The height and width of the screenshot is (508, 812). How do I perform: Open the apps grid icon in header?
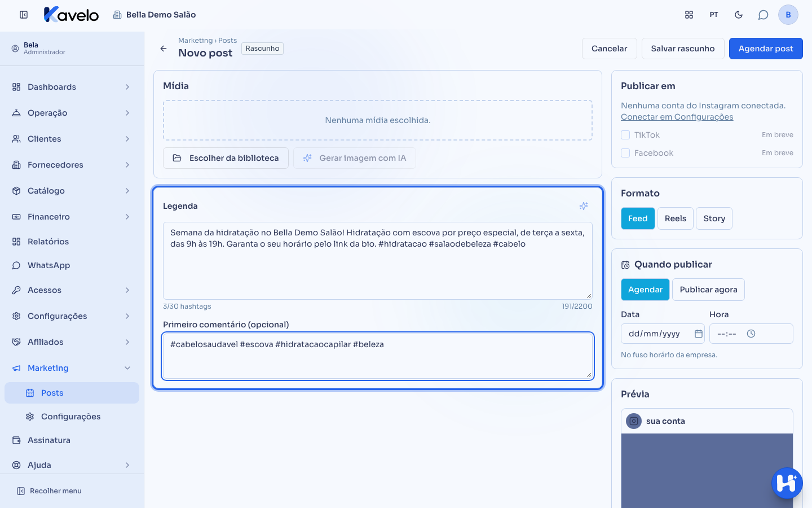click(689, 15)
